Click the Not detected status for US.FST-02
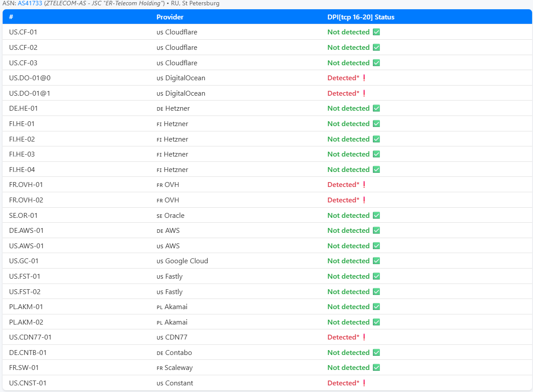This screenshot has width=533, height=392. 348,292
